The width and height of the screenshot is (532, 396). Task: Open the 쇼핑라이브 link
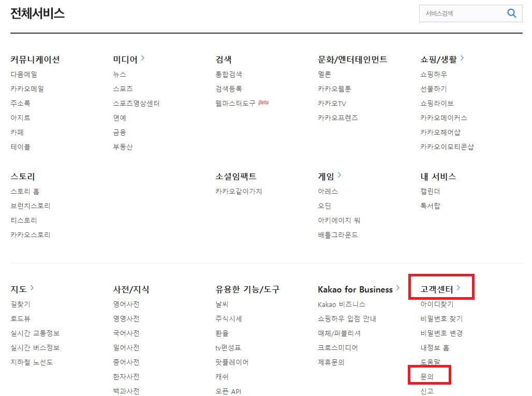point(437,103)
